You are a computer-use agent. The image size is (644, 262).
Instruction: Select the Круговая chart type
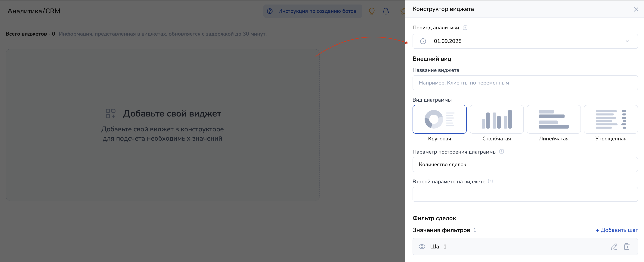click(x=439, y=119)
